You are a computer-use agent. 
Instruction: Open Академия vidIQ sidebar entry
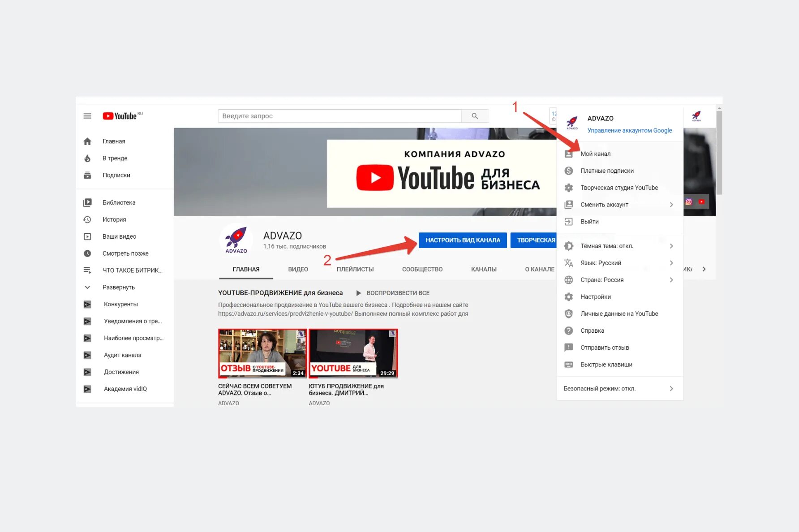click(125, 389)
